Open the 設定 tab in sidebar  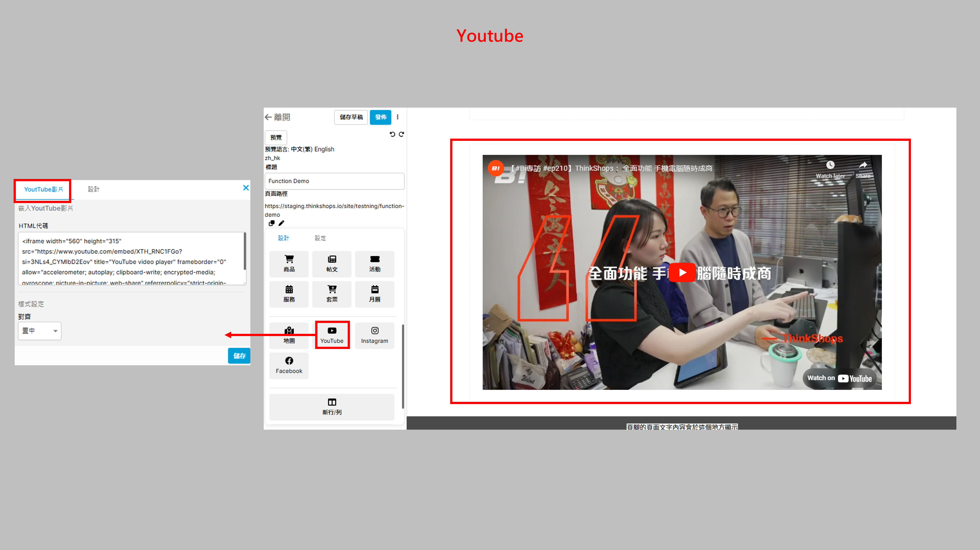click(x=320, y=238)
